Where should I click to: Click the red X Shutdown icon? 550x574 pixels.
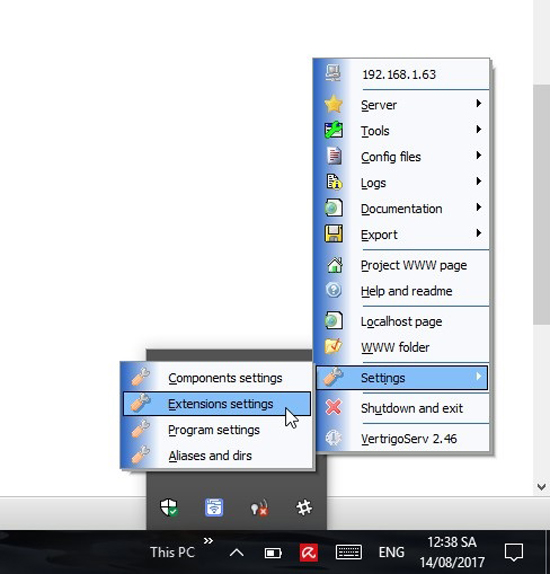[333, 407]
